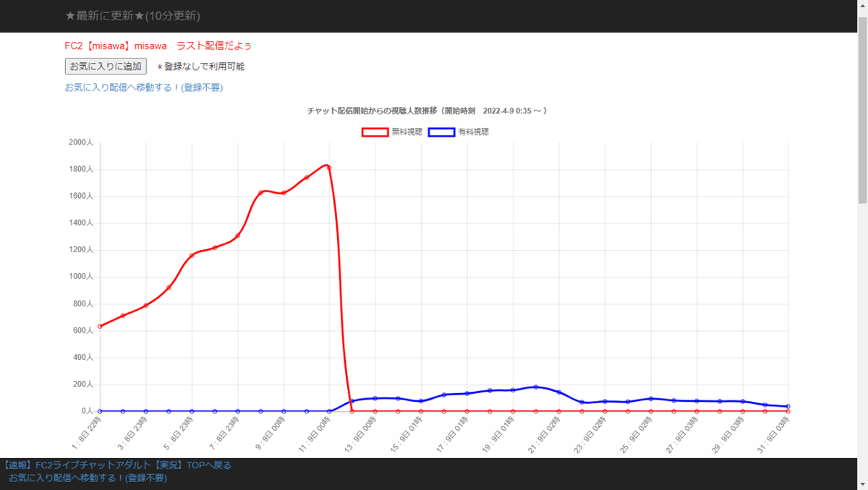Click the x-axis label 31 : 9日 03時

[x=774, y=433]
